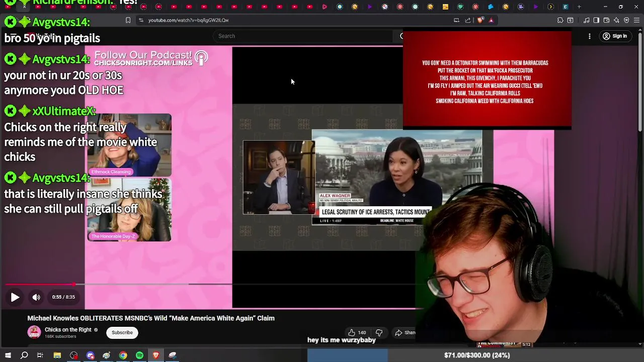The image size is (644, 362).
Task: Click the 168K subscribers text
Action: 60,336
